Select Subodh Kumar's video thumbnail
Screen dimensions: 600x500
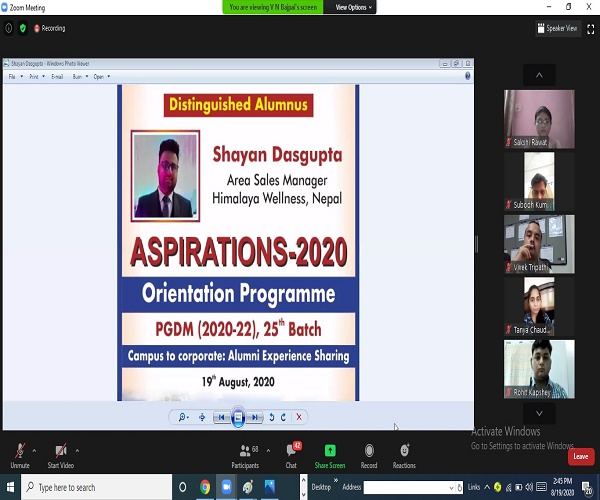click(539, 181)
